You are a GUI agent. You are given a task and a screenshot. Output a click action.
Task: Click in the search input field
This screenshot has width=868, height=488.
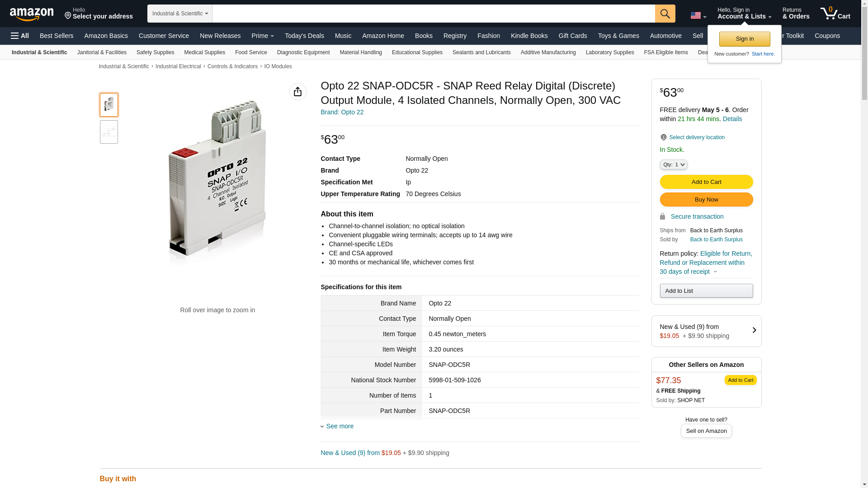pos(433,14)
